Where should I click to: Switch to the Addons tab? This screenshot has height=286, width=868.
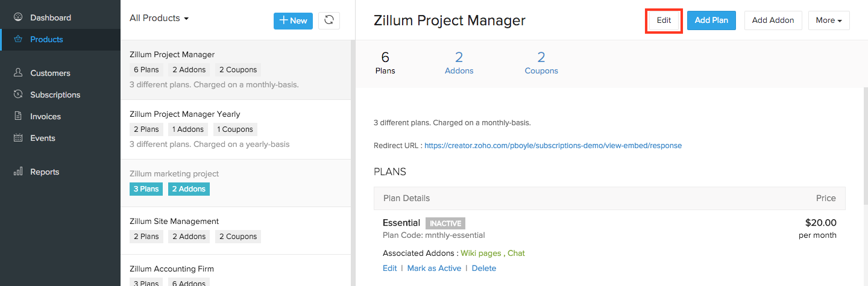pyautogui.click(x=459, y=63)
